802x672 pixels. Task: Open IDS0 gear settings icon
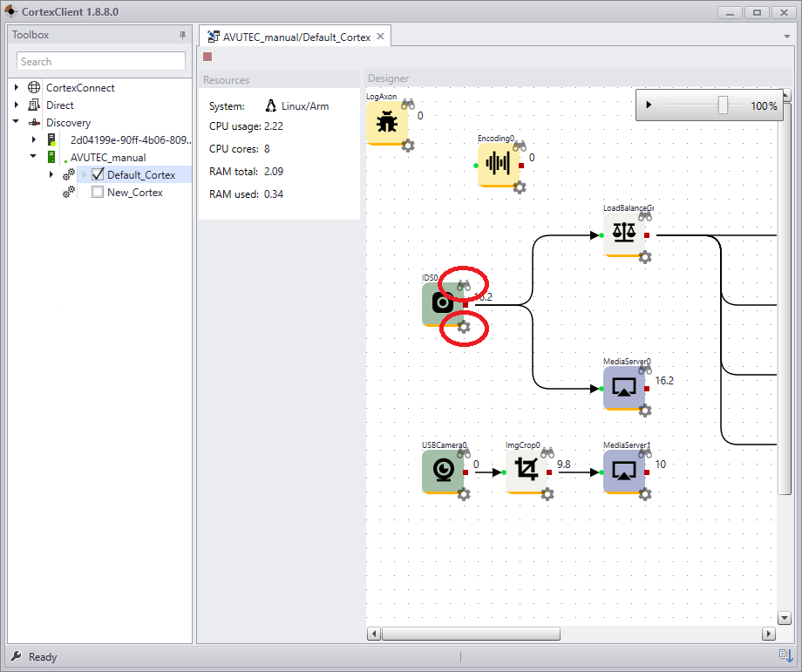click(x=464, y=327)
